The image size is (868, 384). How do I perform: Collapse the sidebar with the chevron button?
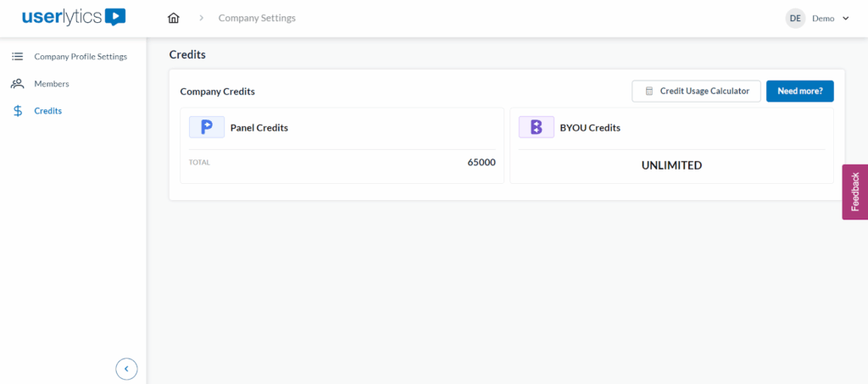(x=126, y=368)
